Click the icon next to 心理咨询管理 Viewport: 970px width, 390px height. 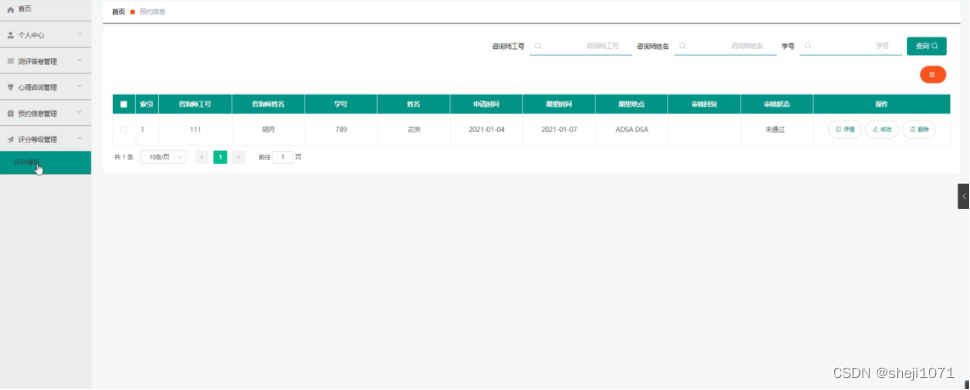[11, 87]
